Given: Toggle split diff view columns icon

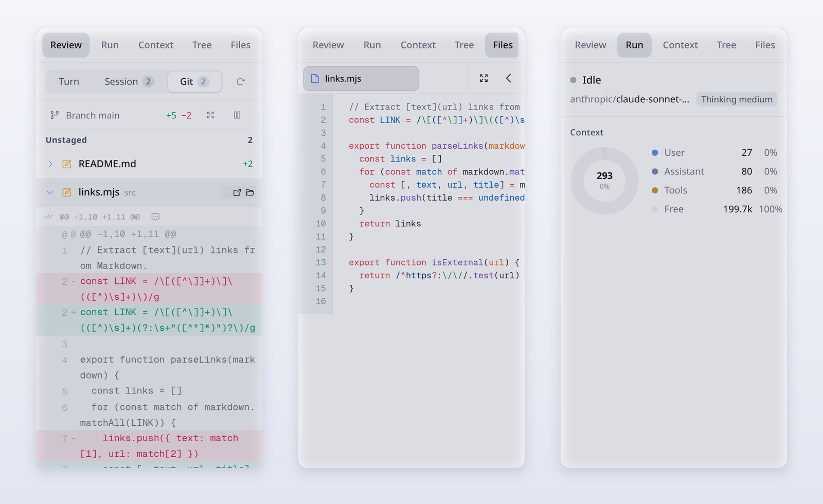Looking at the screenshot, I should point(237,115).
